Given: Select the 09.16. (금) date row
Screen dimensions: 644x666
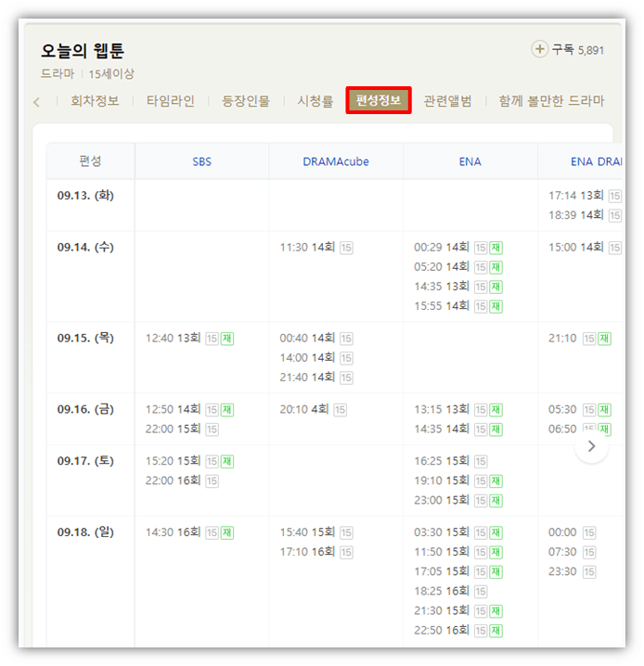Looking at the screenshot, I should [x=85, y=409].
